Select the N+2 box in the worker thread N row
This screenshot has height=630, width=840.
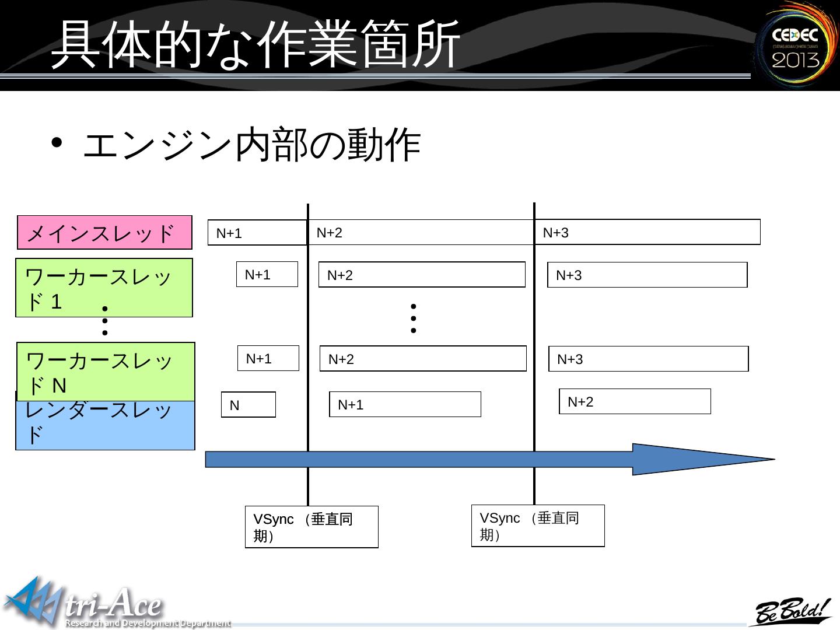click(x=423, y=359)
